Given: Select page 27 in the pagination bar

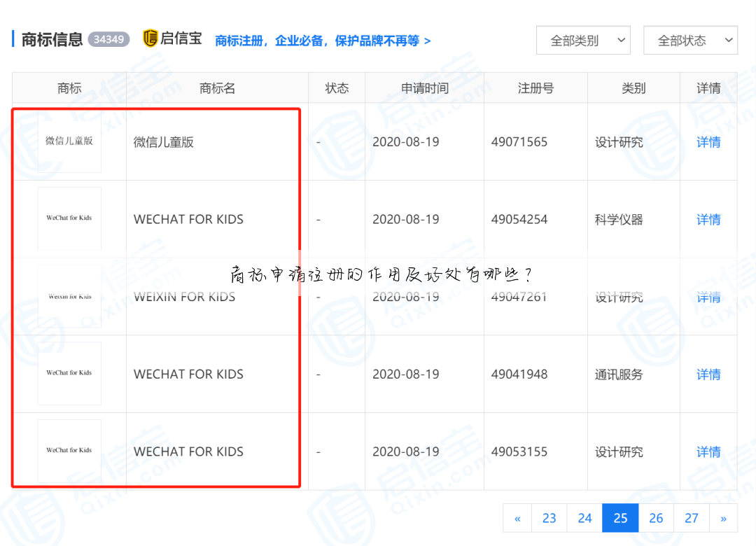Looking at the screenshot, I should click(692, 518).
